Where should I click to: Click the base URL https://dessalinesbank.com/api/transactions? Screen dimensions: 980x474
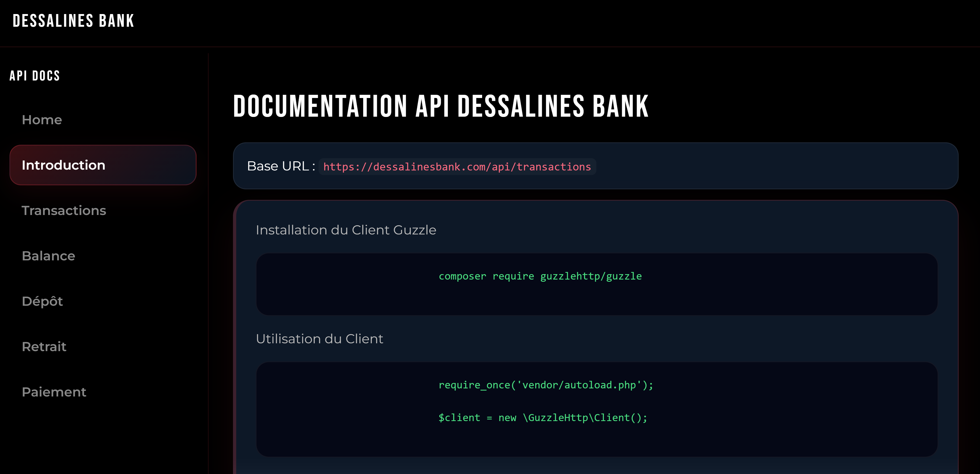tap(457, 167)
